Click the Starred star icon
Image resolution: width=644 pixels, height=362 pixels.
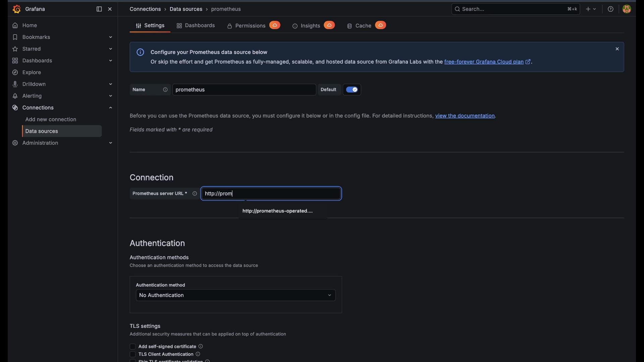(15, 49)
